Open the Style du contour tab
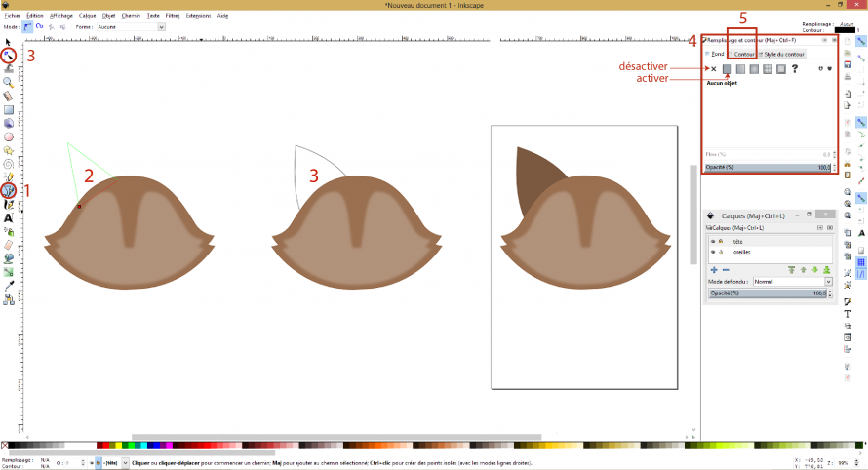This screenshot has height=470, width=868. [782, 55]
